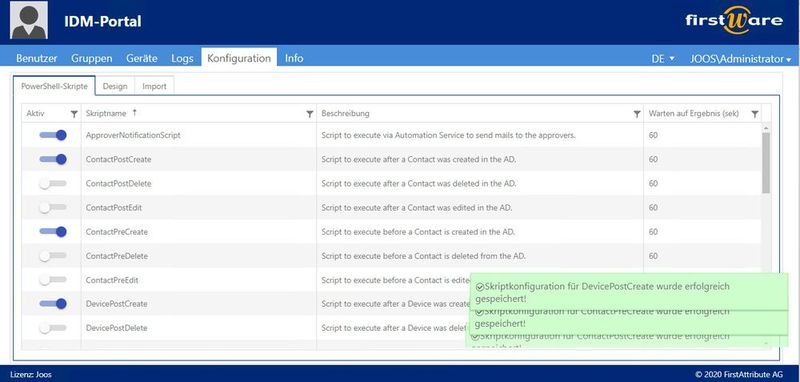Image resolution: width=800 pixels, height=382 pixels.
Task: Click description about sending mails to approvers
Action: [448, 135]
